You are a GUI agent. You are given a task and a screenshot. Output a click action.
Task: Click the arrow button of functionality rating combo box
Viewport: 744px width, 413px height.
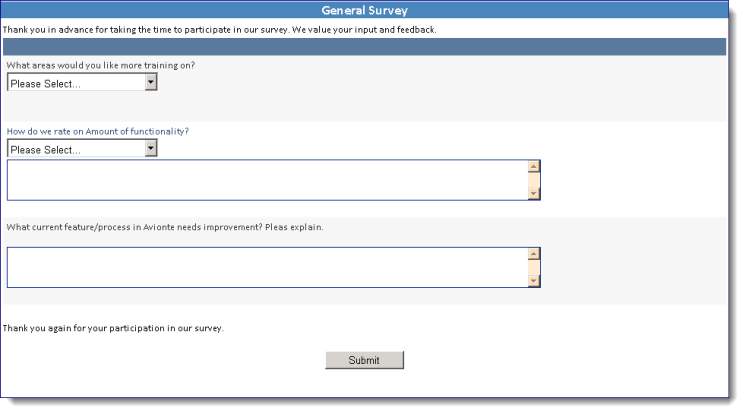click(150, 148)
